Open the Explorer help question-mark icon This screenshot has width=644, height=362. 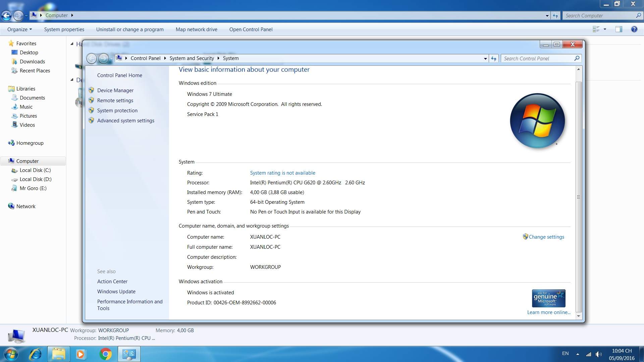(x=634, y=29)
